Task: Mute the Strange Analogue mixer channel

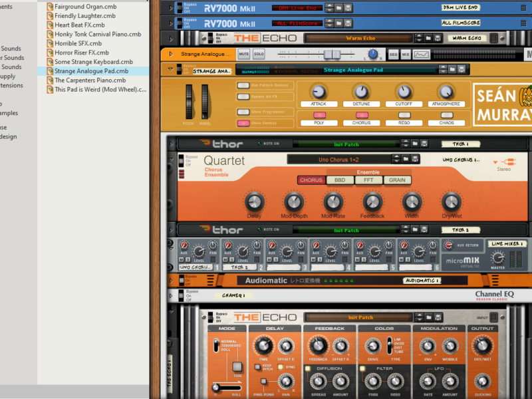Action: point(244,54)
